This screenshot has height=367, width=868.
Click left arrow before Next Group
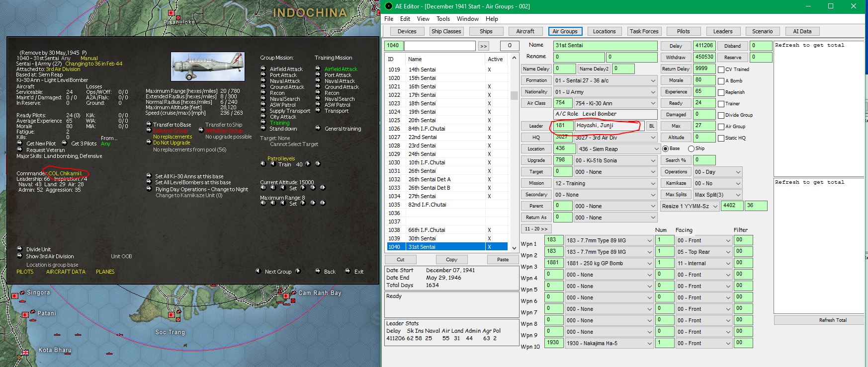click(258, 271)
